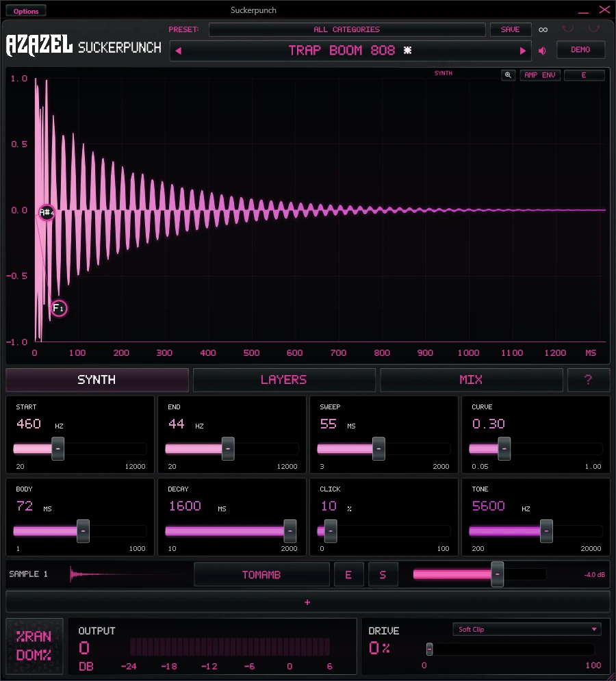Close the Suckerpunch window

[604, 10]
